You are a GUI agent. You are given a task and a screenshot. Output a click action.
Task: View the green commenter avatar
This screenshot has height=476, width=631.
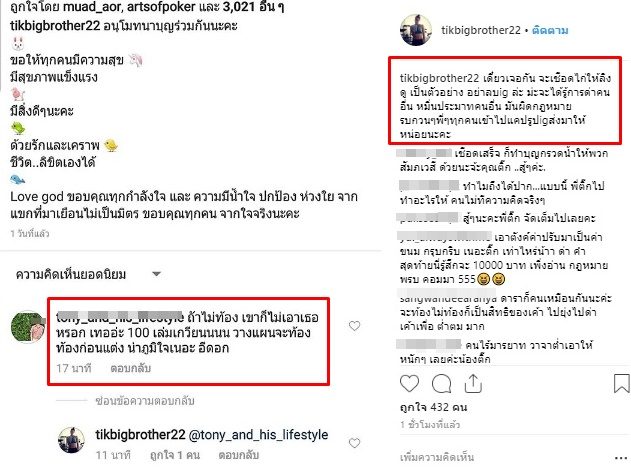pos(27,326)
